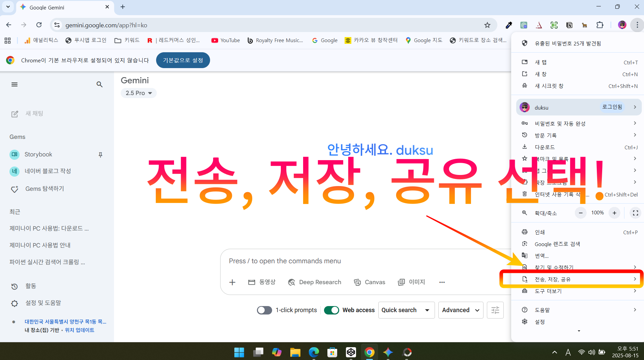Click the sidebar search magnifier icon
The image size is (644, 360).
(99, 84)
